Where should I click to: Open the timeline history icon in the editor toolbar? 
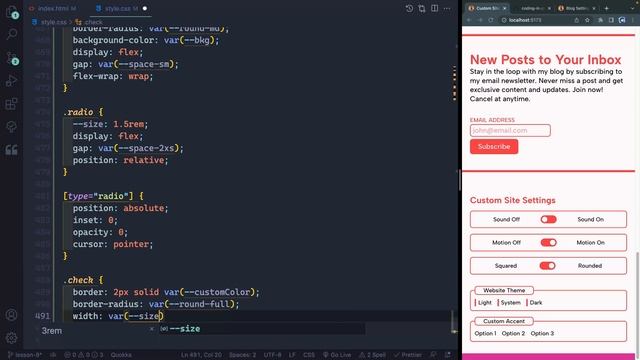point(409,9)
